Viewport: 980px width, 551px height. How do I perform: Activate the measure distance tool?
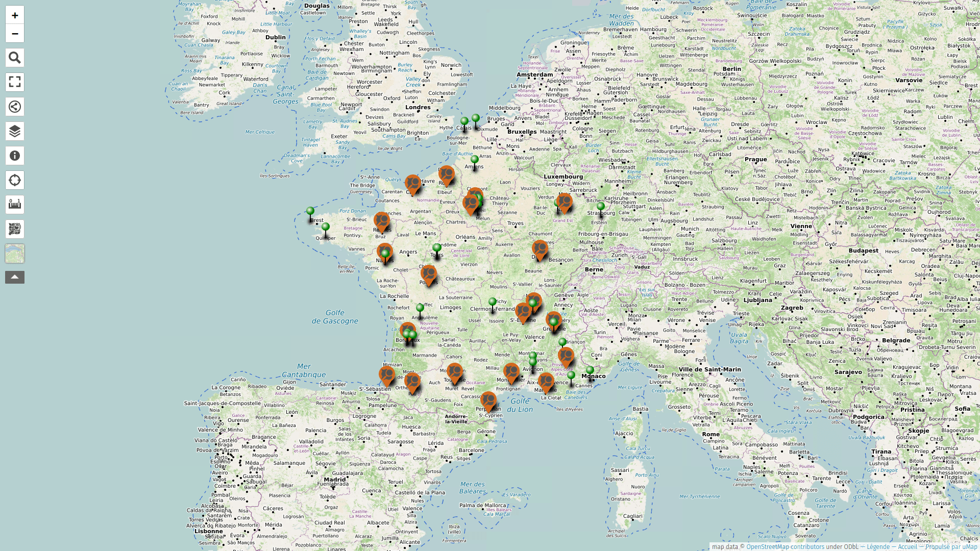(15, 205)
